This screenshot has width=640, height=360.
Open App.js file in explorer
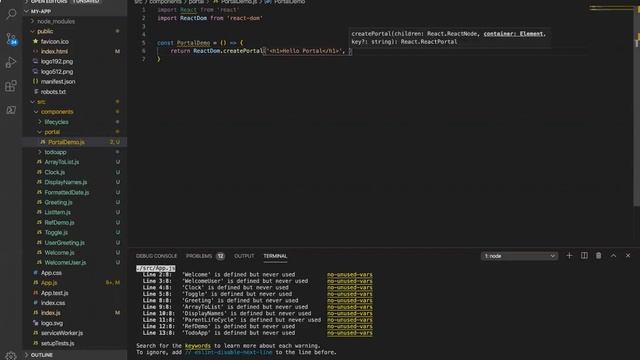(x=49, y=282)
